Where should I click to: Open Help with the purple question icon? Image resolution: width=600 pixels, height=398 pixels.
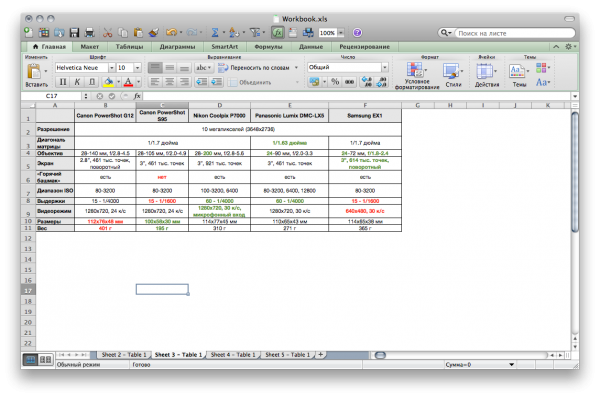pos(357,33)
